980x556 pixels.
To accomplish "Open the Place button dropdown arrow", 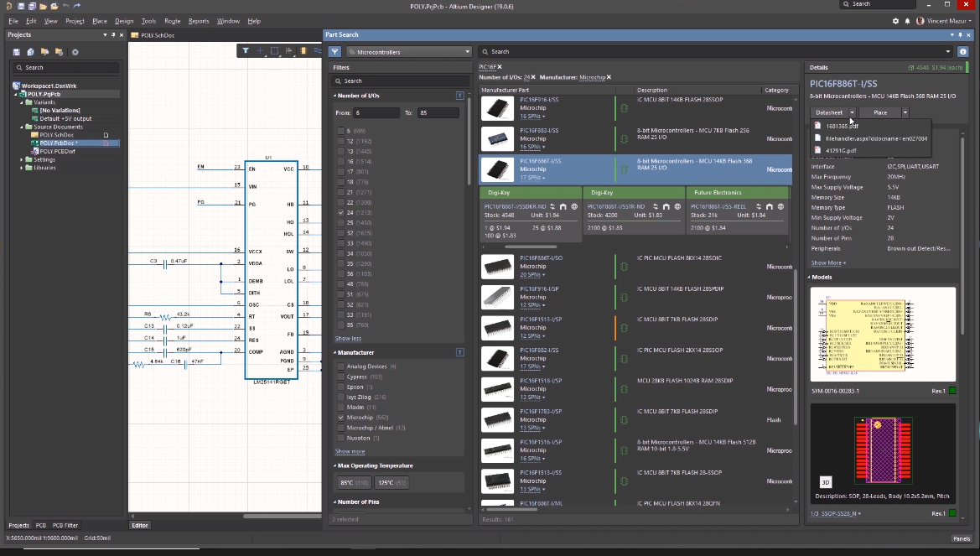I will click(905, 112).
